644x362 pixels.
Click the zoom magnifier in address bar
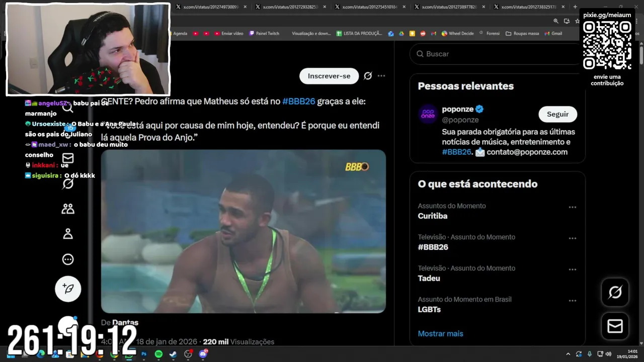[x=556, y=21]
